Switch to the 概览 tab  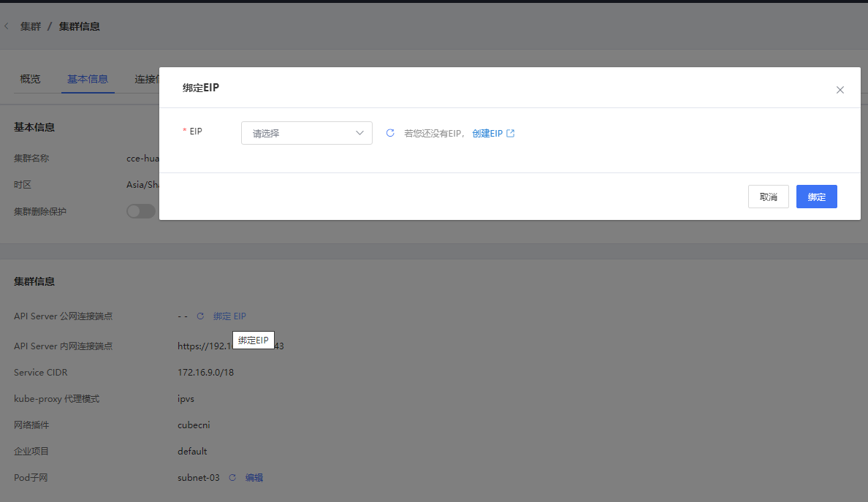coord(31,79)
